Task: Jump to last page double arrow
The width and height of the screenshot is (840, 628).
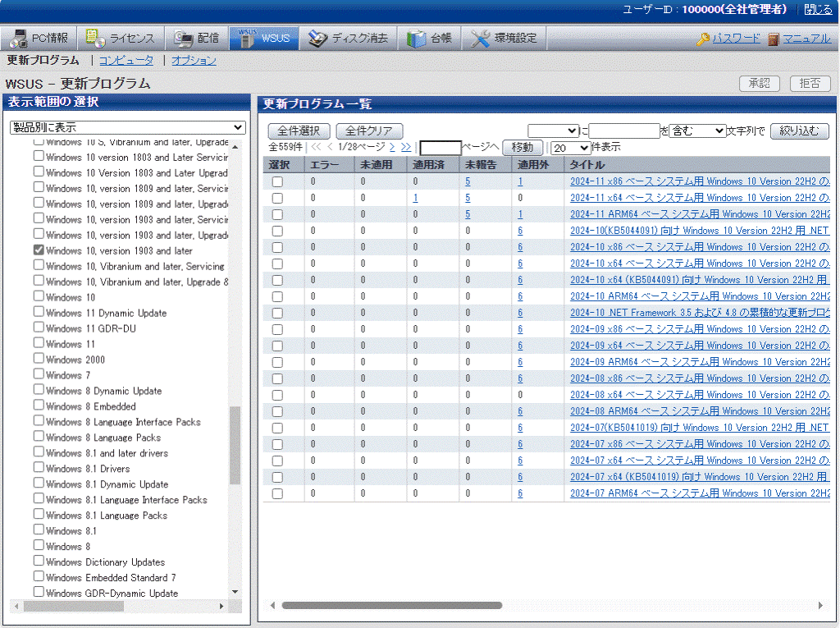Action: tap(406, 147)
